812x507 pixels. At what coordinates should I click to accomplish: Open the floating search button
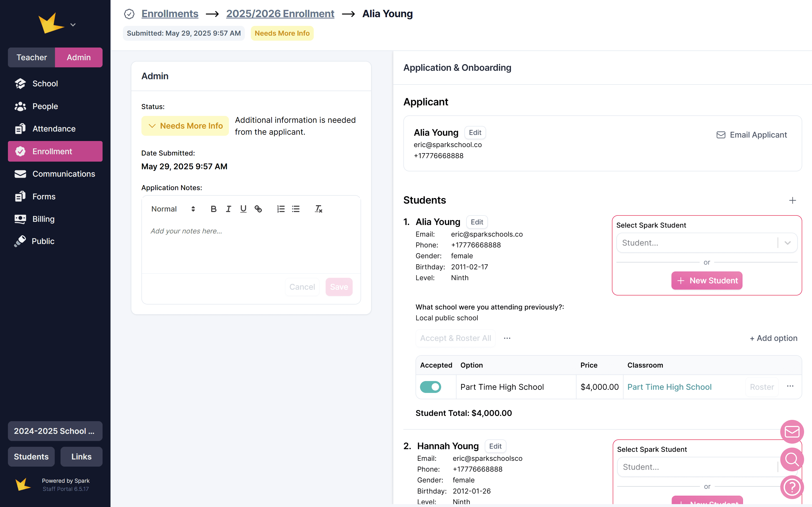tap(792, 459)
